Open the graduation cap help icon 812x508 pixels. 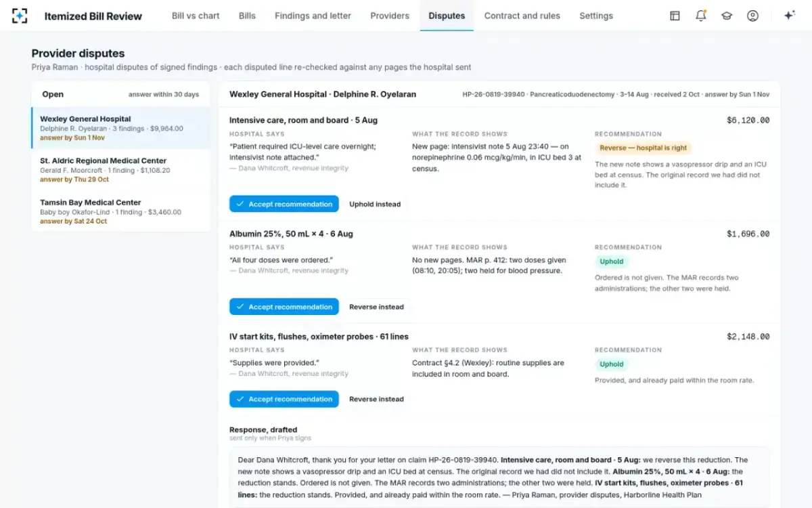(x=727, y=16)
